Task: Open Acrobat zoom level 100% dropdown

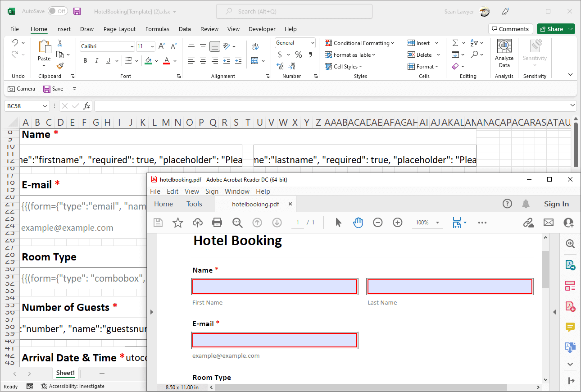Action: click(x=437, y=223)
